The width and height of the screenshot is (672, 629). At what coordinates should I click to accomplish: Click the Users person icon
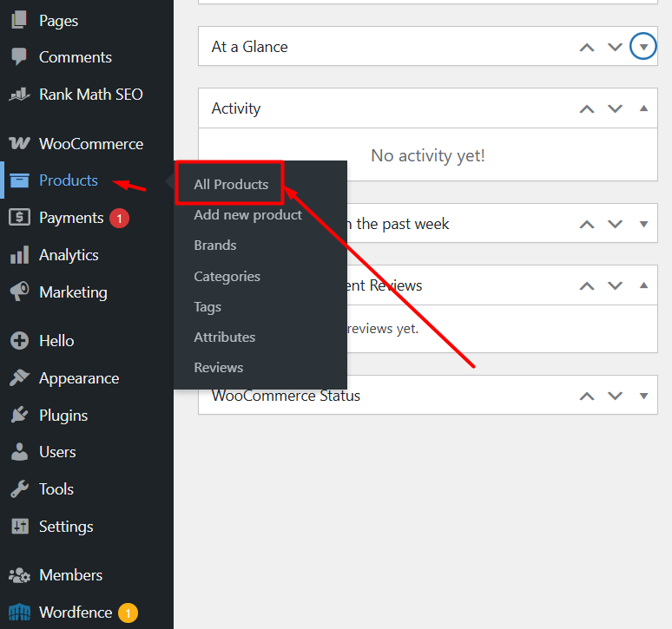(19, 452)
